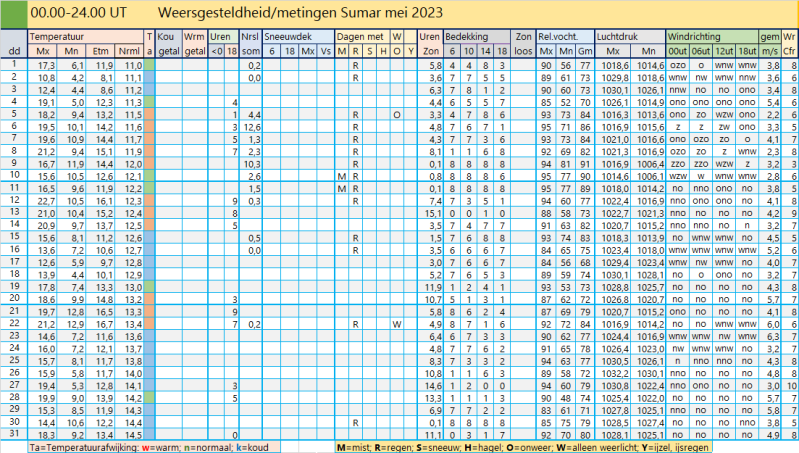Screen dimensions: 799x453
Task: Select the 'Gm' humidity column header
Action: (585, 51)
